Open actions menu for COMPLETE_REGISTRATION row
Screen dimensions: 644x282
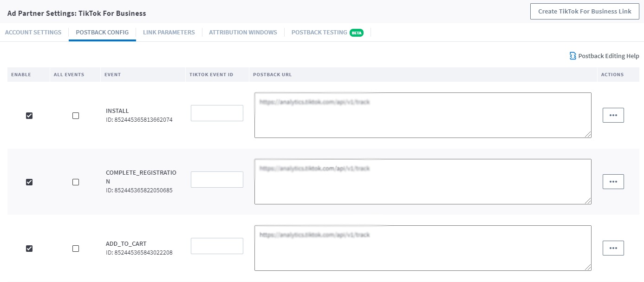pyautogui.click(x=613, y=182)
